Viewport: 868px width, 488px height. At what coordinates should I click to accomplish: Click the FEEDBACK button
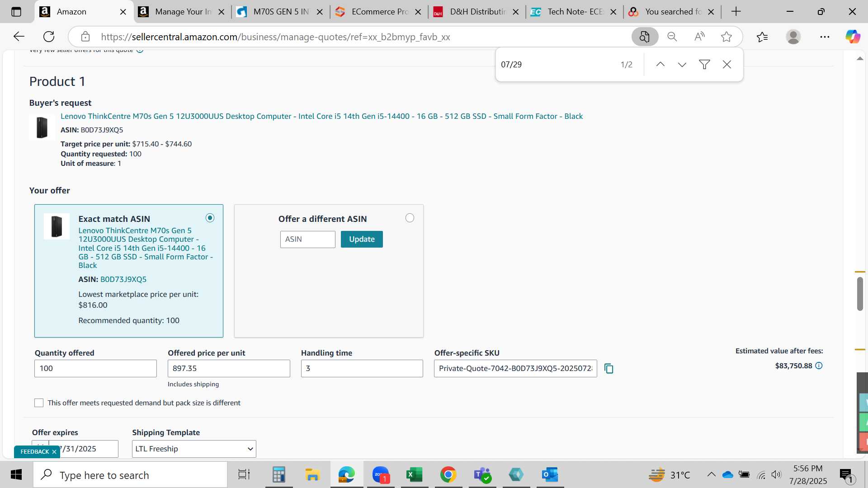point(35,452)
